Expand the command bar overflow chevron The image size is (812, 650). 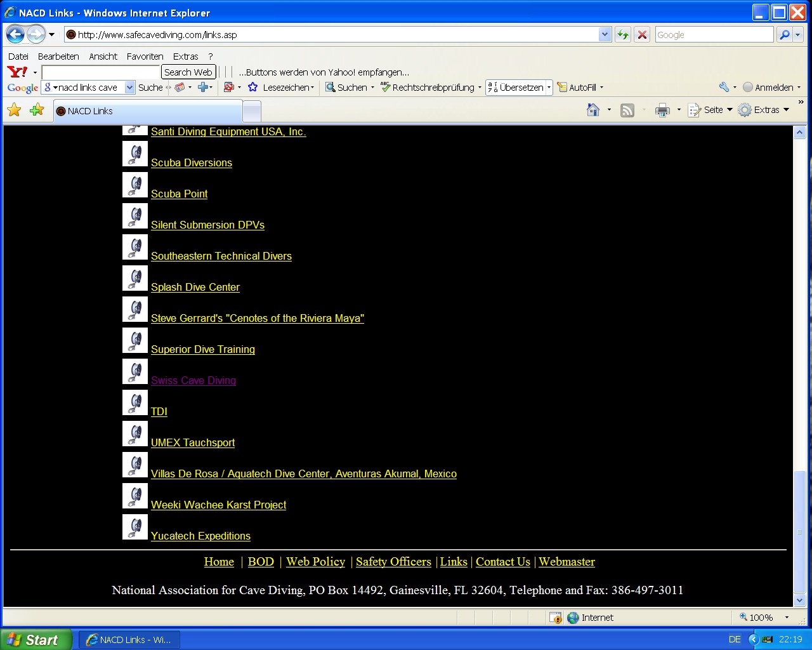coord(801,102)
